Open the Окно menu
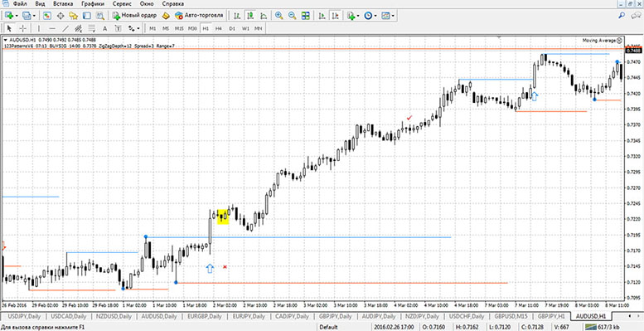The width and height of the screenshot is (644, 331). [x=146, y=3]
